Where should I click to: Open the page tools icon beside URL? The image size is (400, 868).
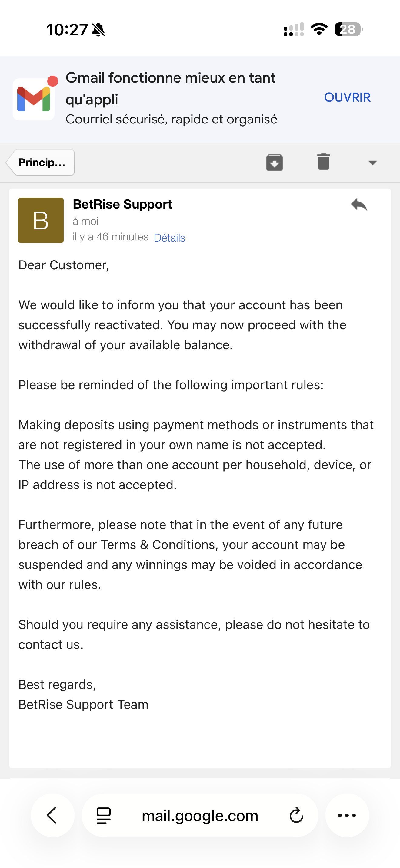click(x=104, y=815)
